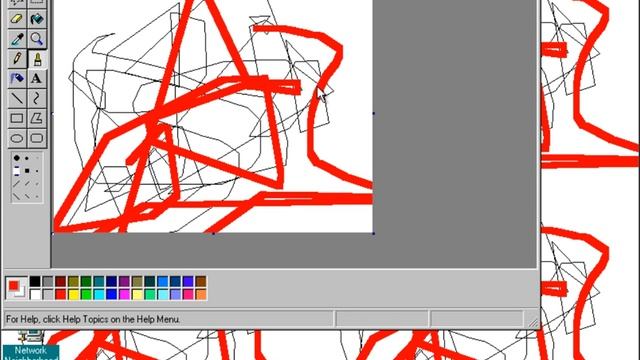Pick the olive swatch above yellow
The image size is (640, 360).
(x=73, y=281)
